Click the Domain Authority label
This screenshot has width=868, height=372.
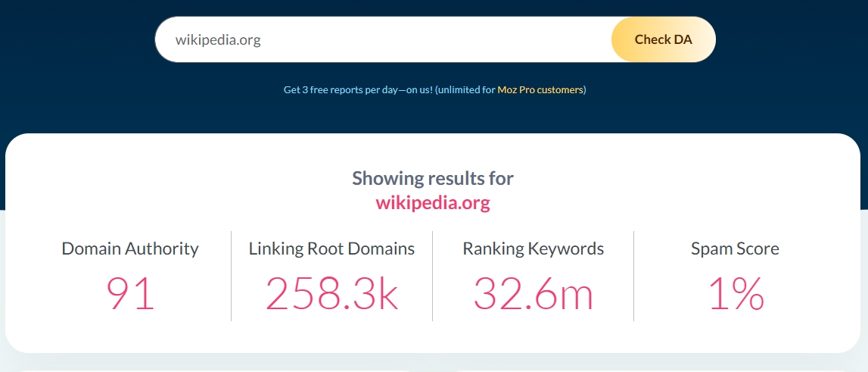click(130, 249)
